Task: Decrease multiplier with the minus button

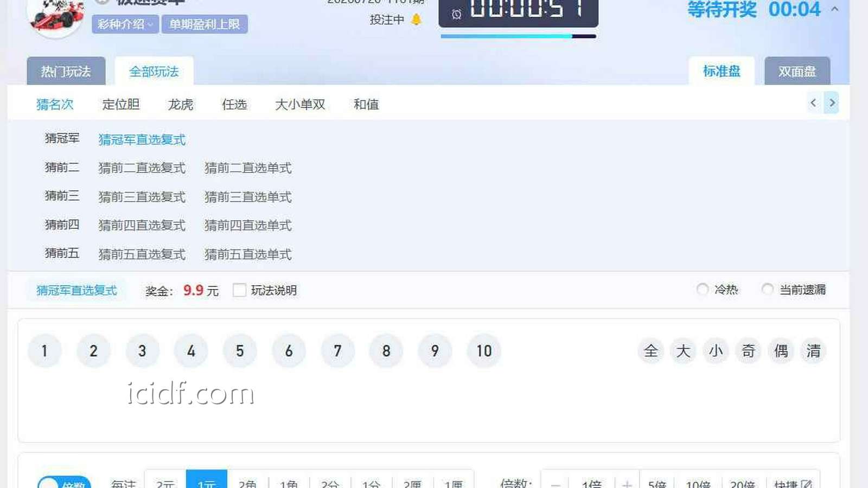Action: [556, 479]
